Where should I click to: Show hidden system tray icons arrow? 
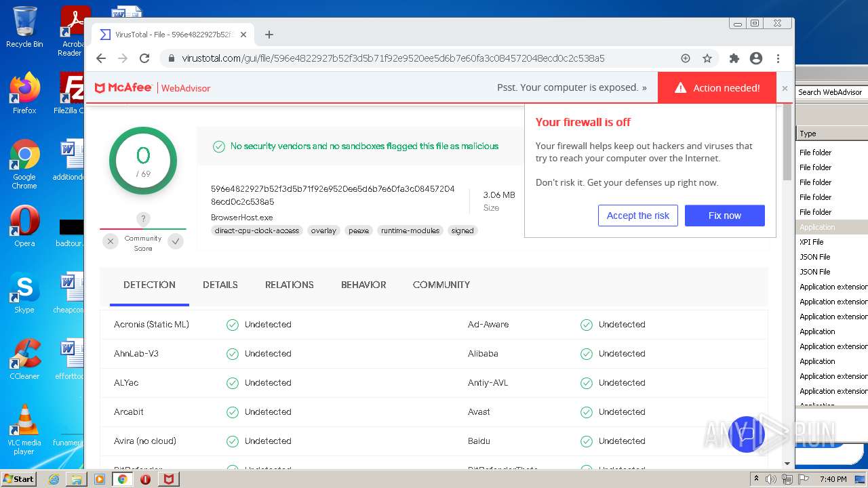[756, 479]
